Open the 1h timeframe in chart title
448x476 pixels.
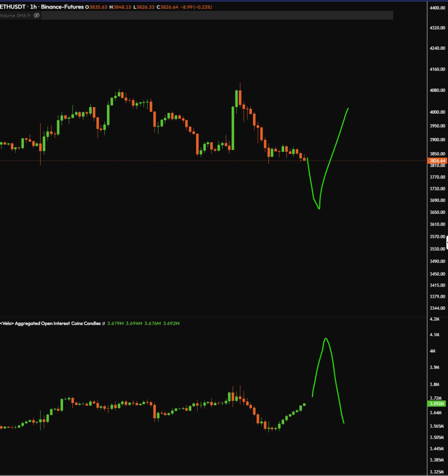[33, 7]
